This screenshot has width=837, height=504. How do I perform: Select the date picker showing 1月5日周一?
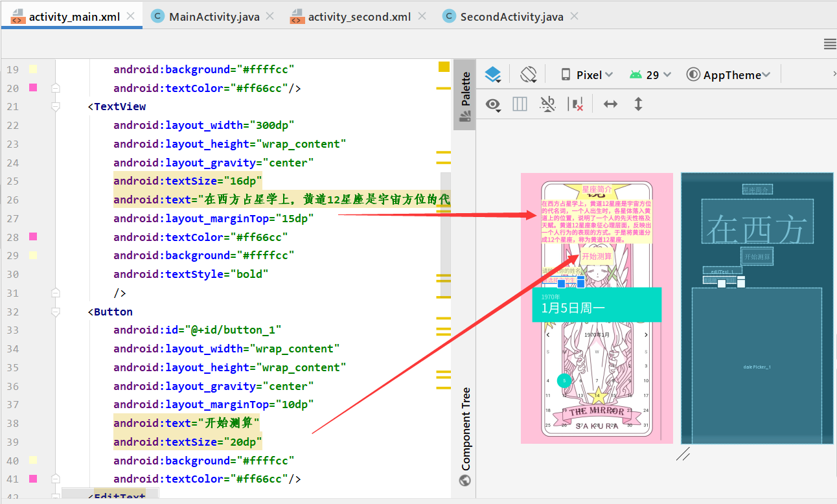596,305
